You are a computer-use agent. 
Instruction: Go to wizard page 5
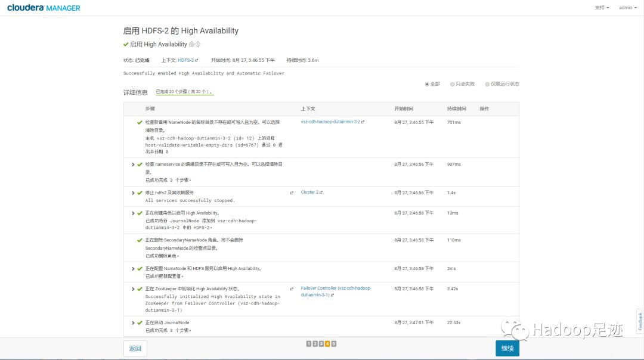[x=334, y=344]
